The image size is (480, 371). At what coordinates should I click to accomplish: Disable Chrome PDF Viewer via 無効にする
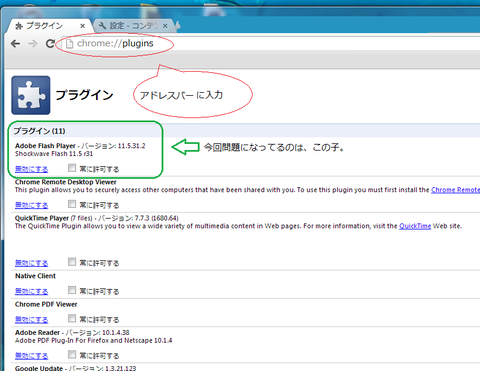click(x=31, y=320)
